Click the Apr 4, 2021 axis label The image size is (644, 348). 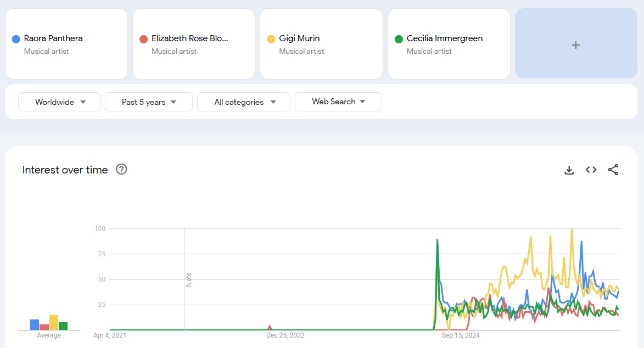pos(110,335)
